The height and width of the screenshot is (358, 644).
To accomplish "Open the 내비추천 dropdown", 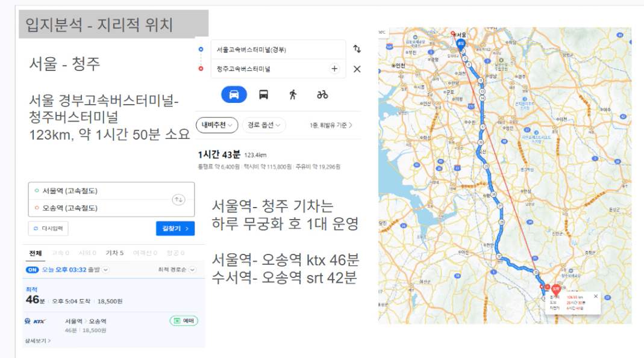I will 217,125.
